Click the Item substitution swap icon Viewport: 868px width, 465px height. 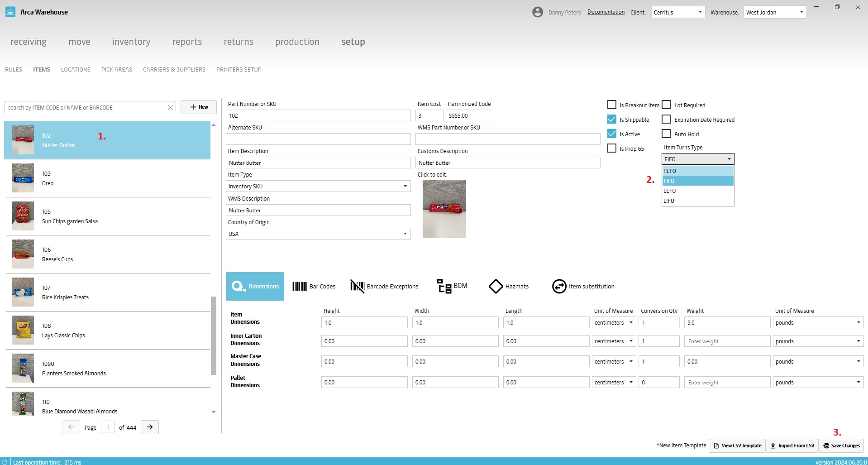[559, 286]
